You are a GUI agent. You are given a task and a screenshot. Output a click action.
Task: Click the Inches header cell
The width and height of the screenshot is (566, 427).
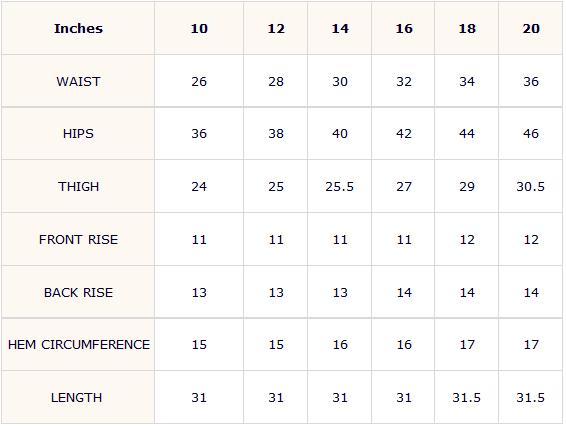coord(78,29)
